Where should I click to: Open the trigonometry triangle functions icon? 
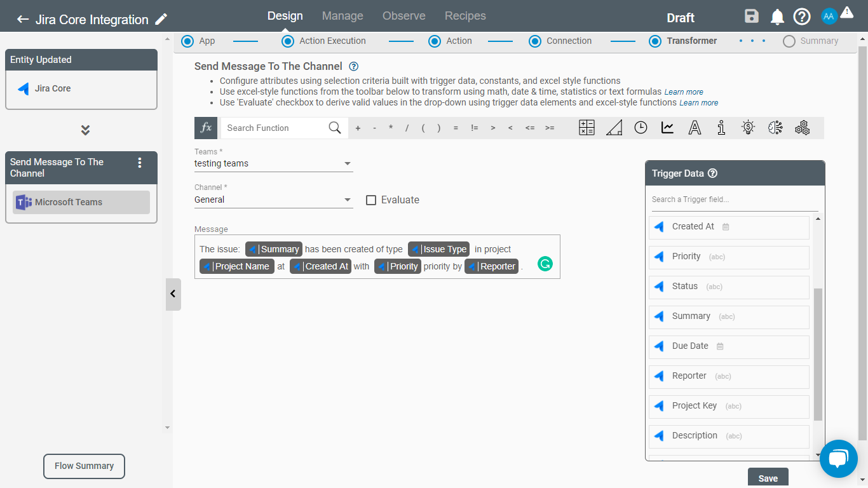click(x=614, y=128)
